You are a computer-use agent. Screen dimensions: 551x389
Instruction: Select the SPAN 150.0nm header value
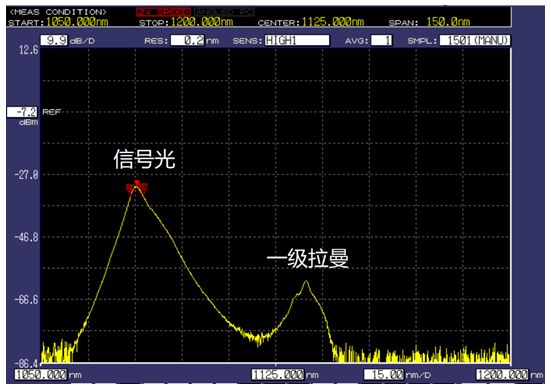448,22
